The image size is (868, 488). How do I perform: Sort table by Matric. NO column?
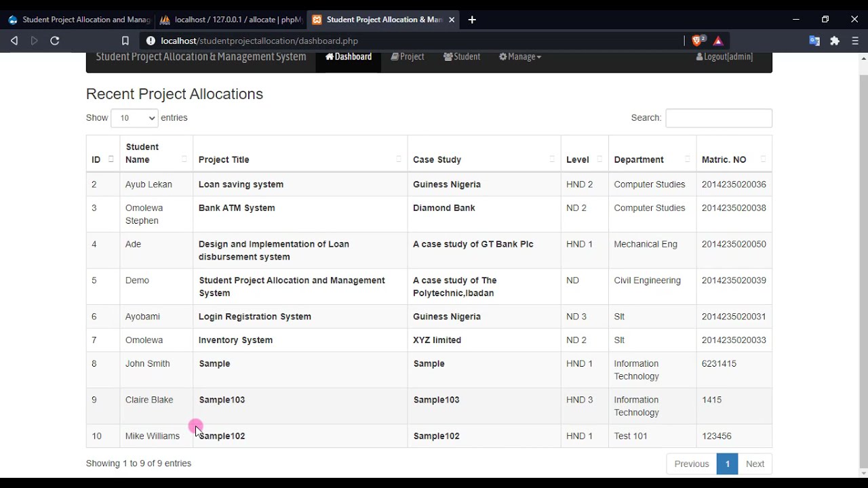734,153
